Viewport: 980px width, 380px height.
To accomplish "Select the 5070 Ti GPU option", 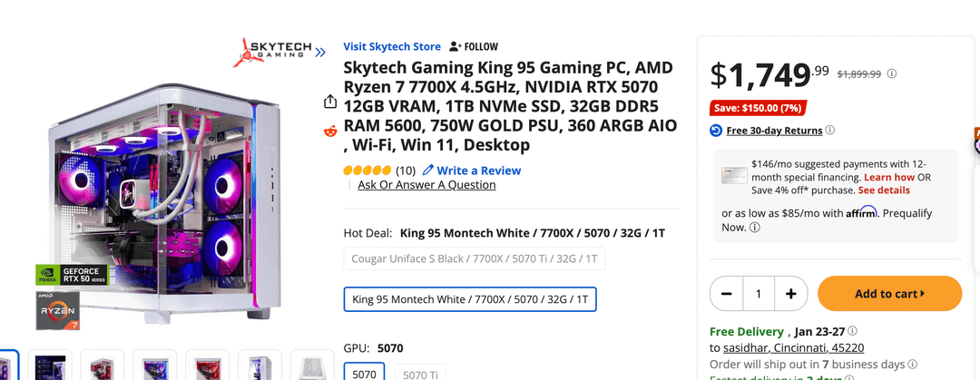I will tap(420, 373).
